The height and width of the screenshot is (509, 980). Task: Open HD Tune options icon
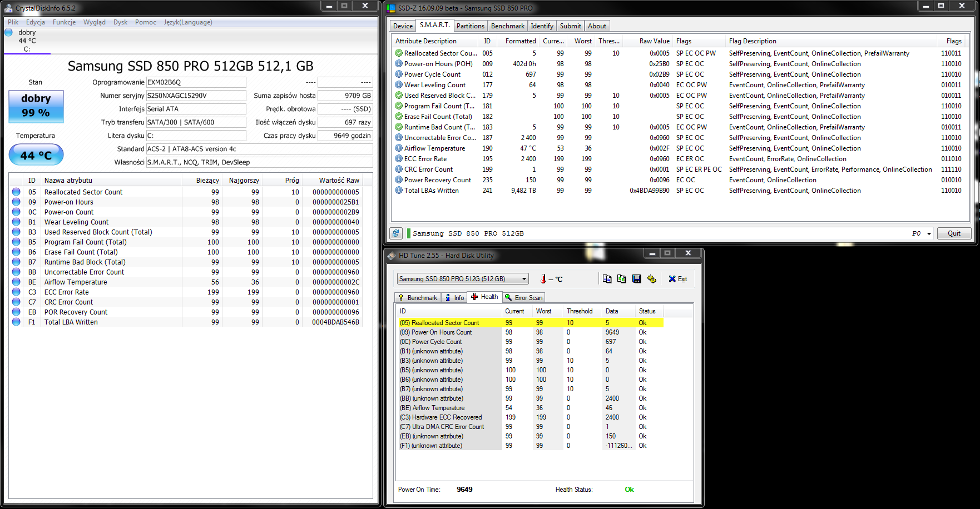(x=651, y=279)
